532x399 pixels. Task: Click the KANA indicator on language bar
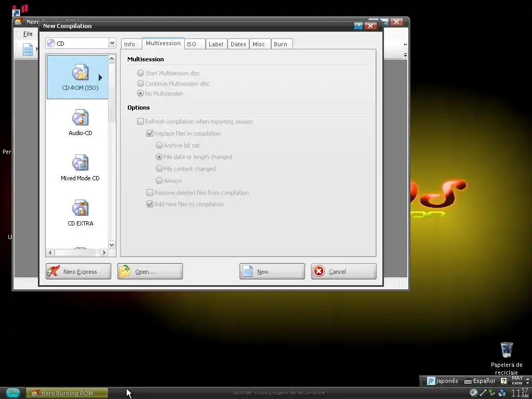(517, 383)
